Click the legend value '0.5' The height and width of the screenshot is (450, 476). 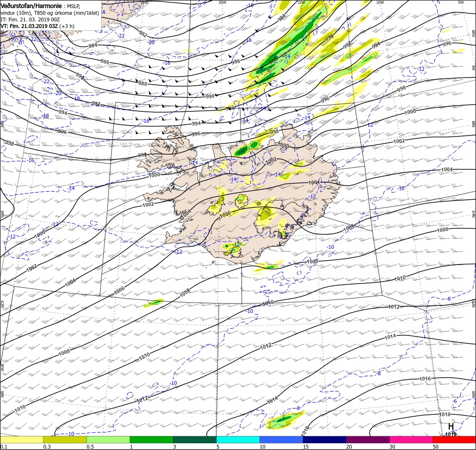point(90,447)
